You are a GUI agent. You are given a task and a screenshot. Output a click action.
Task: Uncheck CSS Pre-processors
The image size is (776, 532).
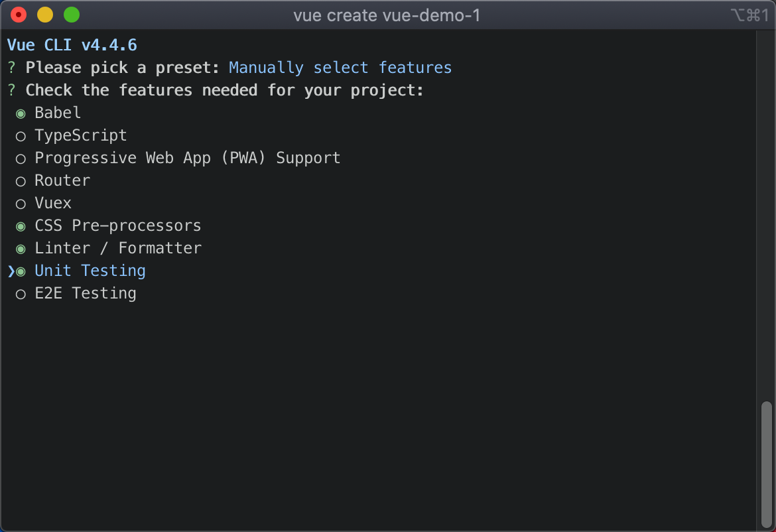[21, 227]
